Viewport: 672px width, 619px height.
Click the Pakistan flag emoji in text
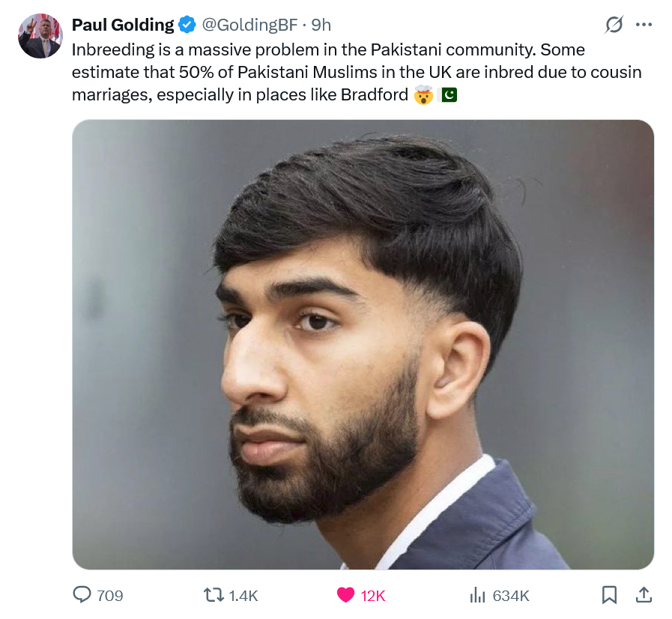click(x=447, y=94)
